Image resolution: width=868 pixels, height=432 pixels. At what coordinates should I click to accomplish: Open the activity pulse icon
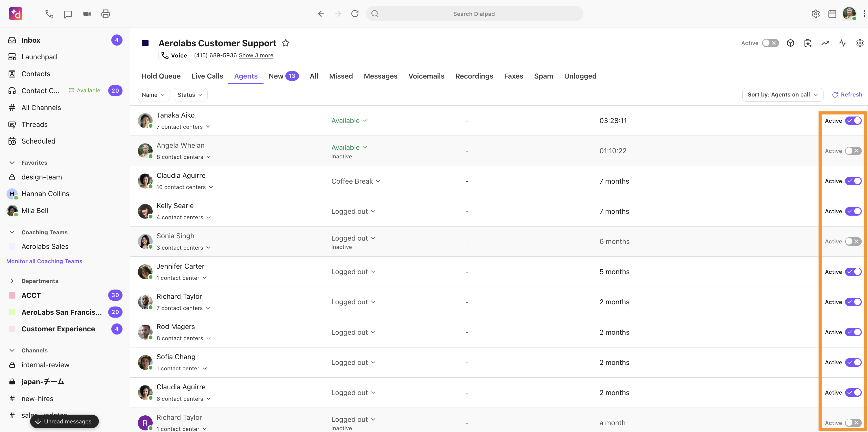coord(843,43)
